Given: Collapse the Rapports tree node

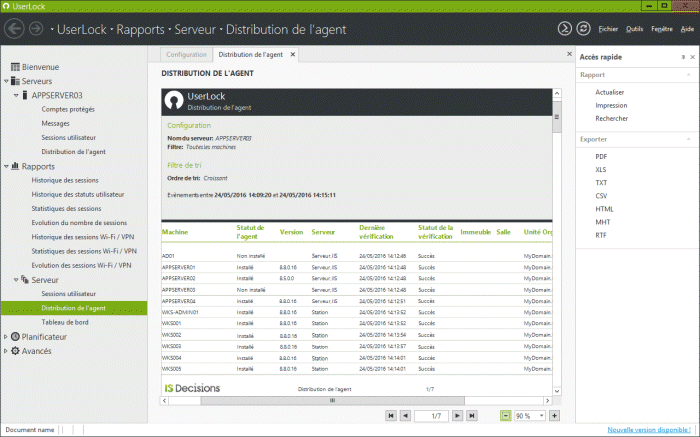Looking at the screenshot, I should pos(6,166).
